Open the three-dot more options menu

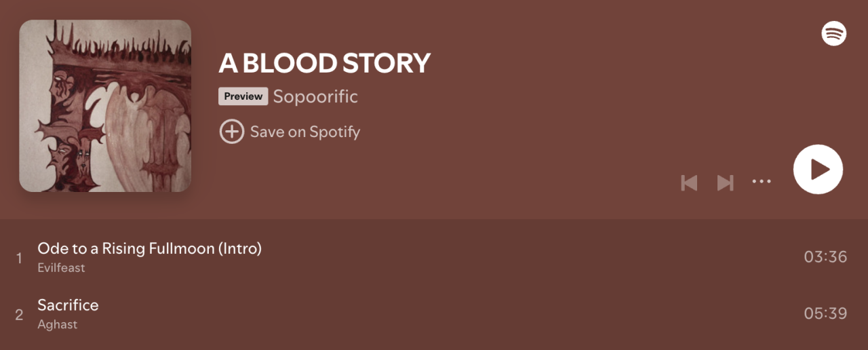(x=762, y=182)
